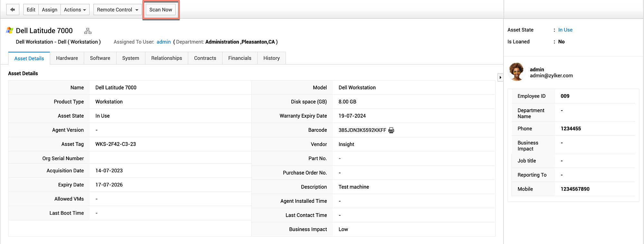This screenshot has height=244, width=644.
Task: View the Contracts tab
Action: point(205,58)
